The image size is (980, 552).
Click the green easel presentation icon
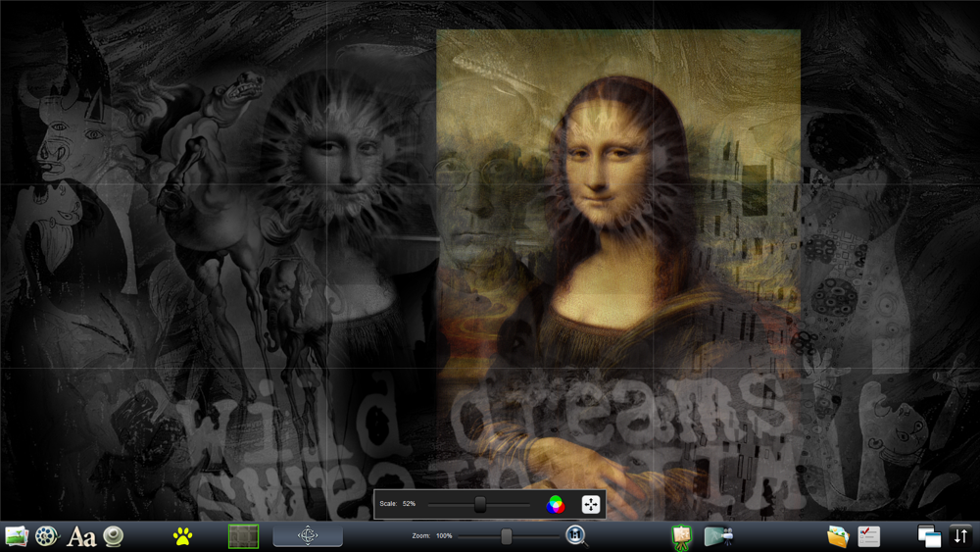(681, 536)
